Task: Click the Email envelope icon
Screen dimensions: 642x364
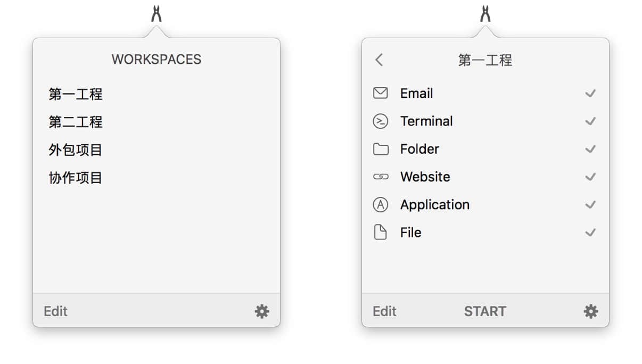Action: (380, 93)
